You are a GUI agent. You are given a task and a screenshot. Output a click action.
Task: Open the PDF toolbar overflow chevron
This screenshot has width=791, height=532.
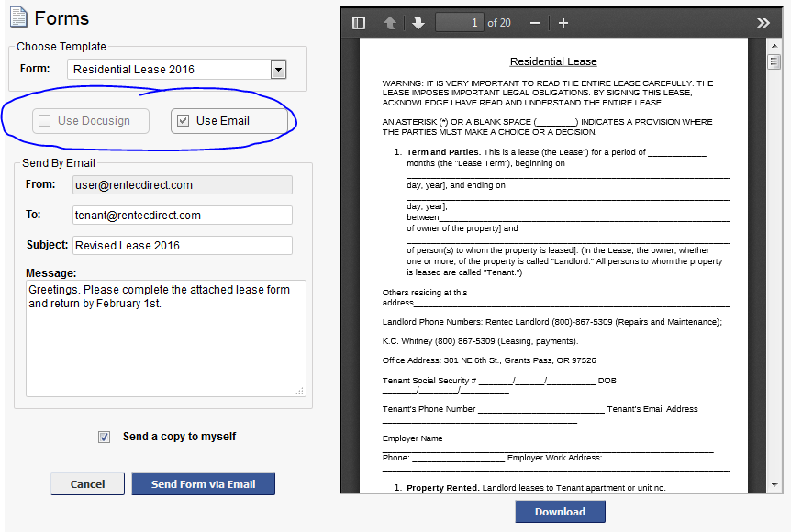(764, 22)
